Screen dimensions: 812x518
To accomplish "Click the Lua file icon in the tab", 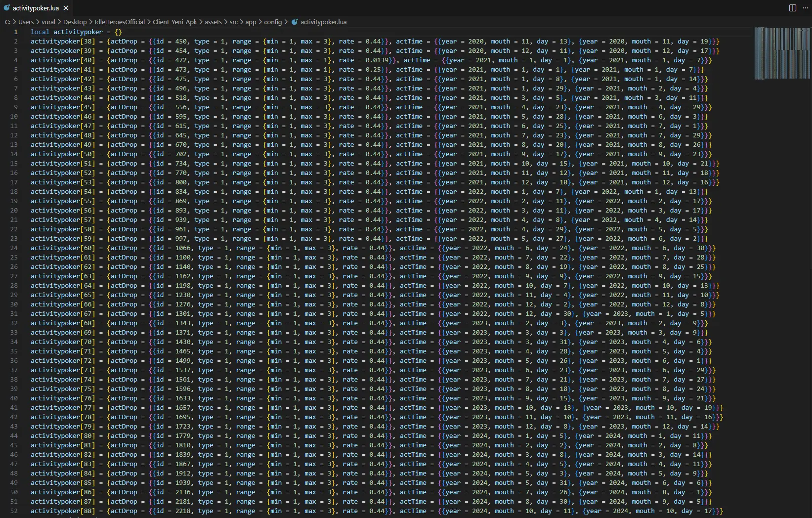I will tap(7, 8).
